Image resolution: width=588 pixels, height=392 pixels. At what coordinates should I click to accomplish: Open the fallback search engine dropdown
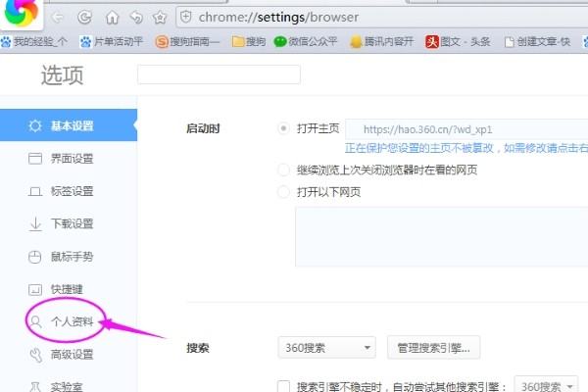tap(547, 386)
